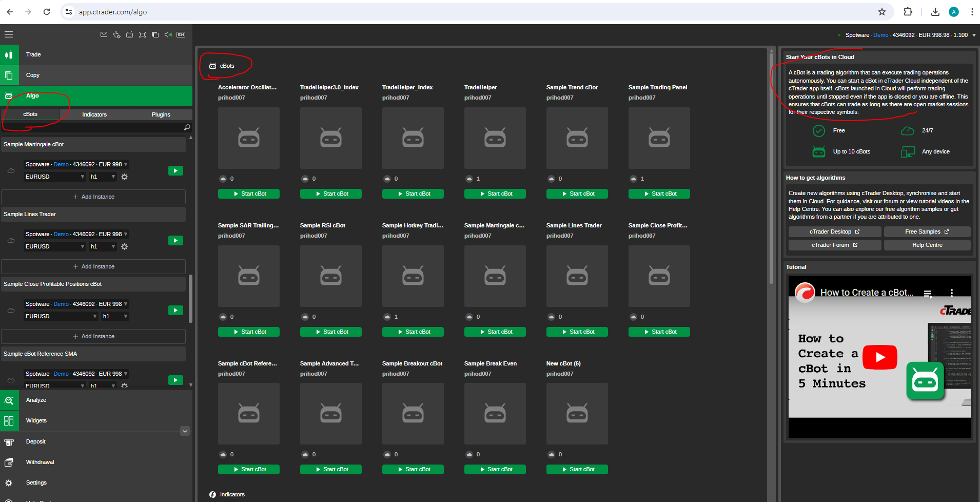Open account dropdown for Sample Lines Trader instance
The image size is (980, 502).
[76, 234]
